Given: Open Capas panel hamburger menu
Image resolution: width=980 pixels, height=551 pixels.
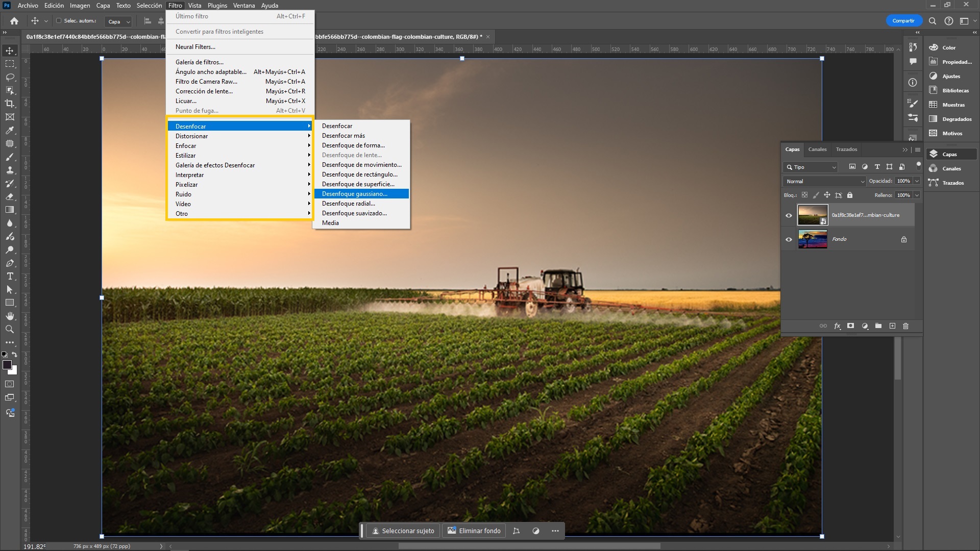Looking at the screenshot, I should [918, 150].
